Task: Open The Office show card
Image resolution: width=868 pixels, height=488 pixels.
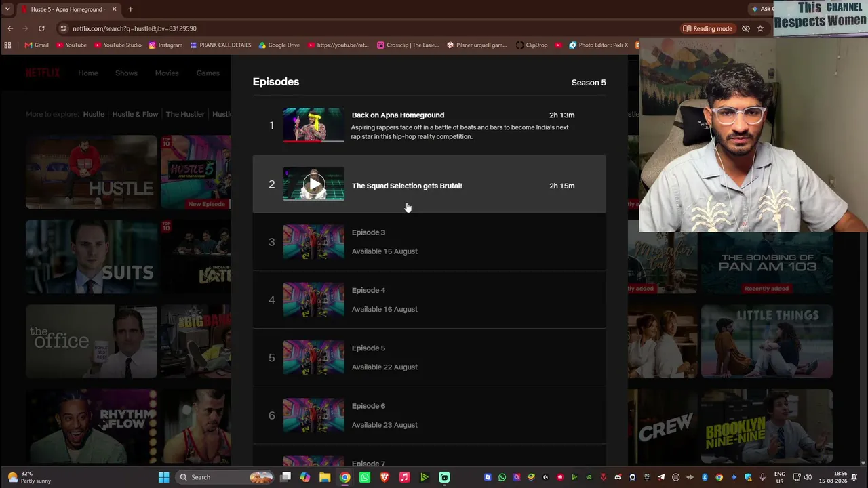Action: click(x=92, y=342)
